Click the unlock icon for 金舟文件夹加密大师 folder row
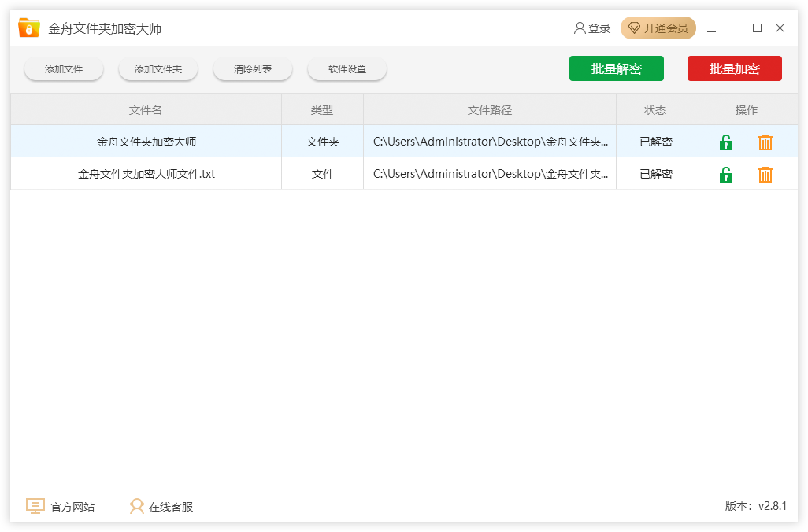 click(x=725, y=142)
